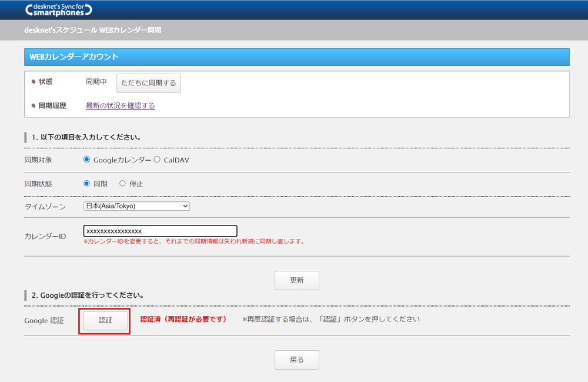The image size is (588, 382).
Task: Click the desknet'sスケジュール WEBカレンダー同期 title
Action: click(93, 30)
